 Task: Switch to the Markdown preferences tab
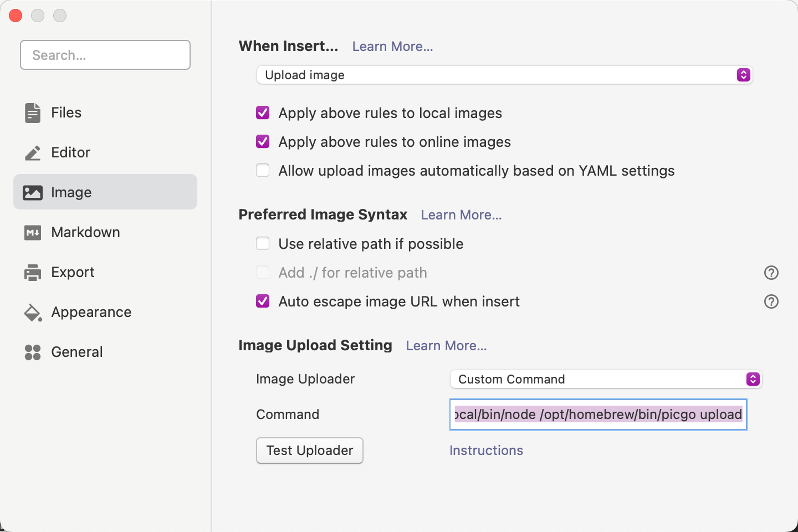85,232
